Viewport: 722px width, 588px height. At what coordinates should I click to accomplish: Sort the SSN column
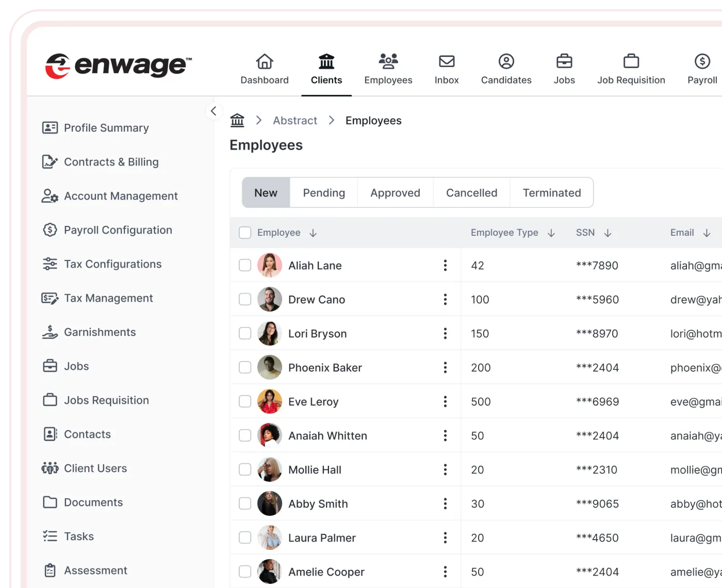(608, 233)
